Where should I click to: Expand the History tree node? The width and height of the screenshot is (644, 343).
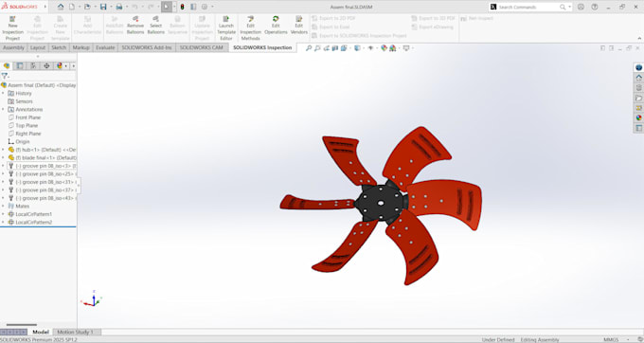click(x=3, y=93)
